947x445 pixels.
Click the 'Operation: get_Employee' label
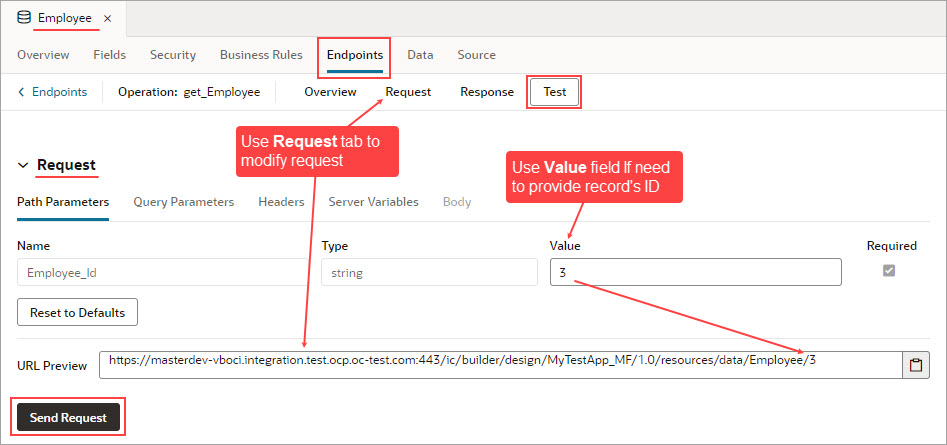pyautogui.click(x=189, y=92)
